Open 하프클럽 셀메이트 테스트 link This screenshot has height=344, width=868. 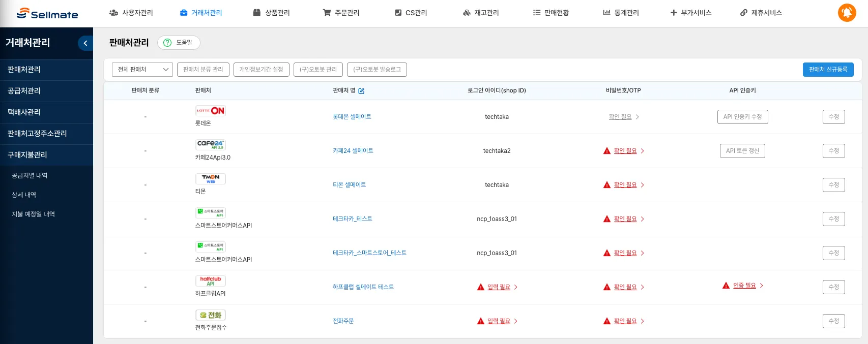[363, 287]
